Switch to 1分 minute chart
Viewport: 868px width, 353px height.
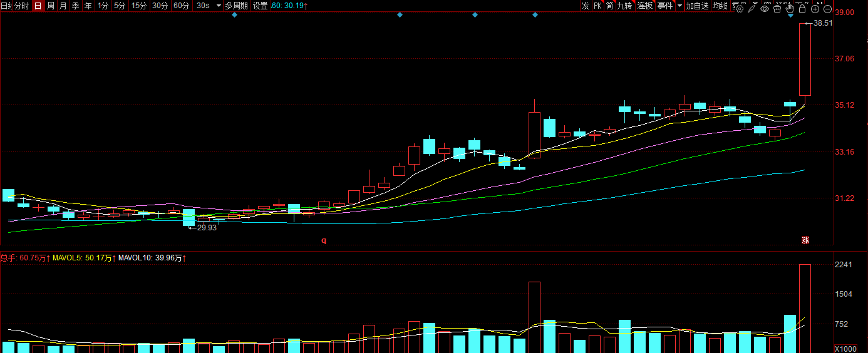coord(103,6)
